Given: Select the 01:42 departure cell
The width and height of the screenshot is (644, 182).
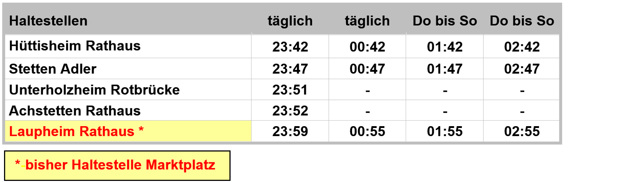Looking at the screenshot, I should tap(444, 47).
